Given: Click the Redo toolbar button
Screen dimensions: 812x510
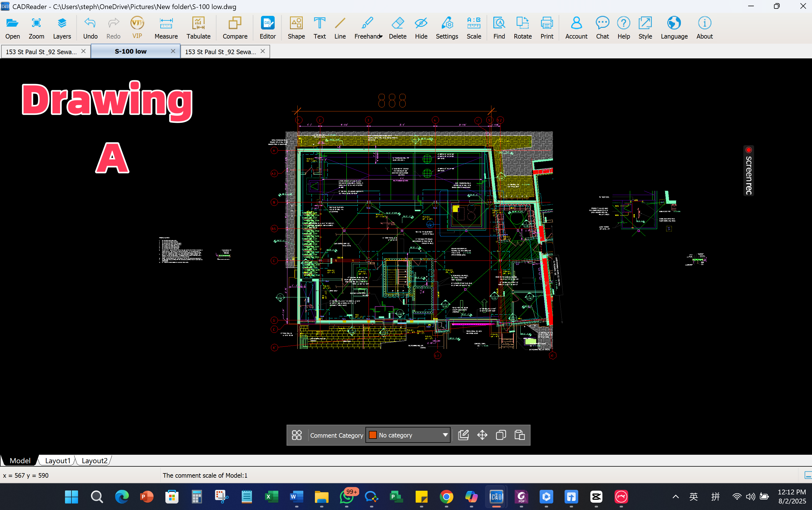Looking at the screenshot, I should (x=113, y=28).
